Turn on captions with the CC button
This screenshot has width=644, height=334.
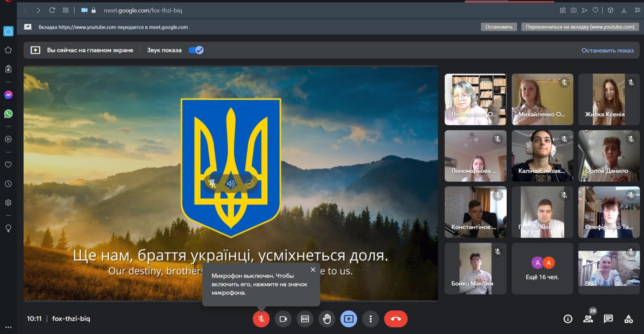(x=305, y=319)
